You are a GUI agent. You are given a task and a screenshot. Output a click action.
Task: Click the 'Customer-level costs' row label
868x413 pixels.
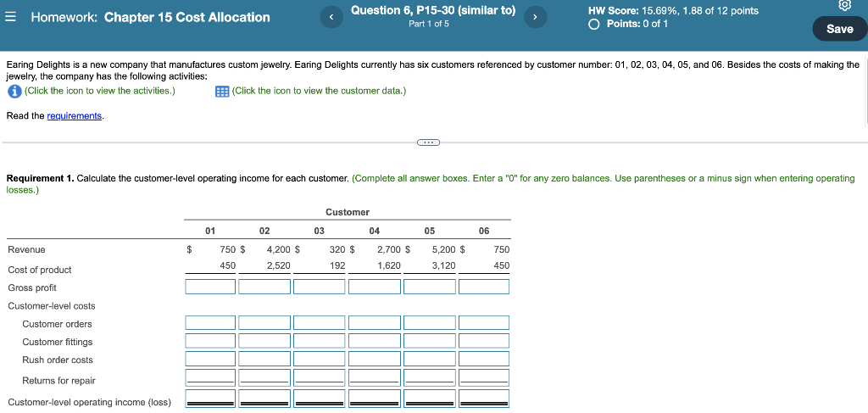(x=52, y=306)
